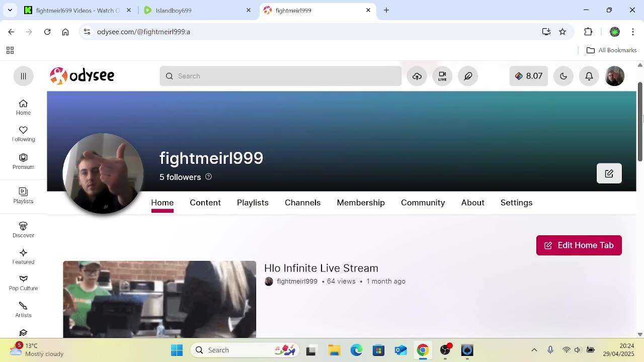Close the fightmeirl999 browser tab
Image resolution: width=644 pixels, height=362 pixels.
coord(368,10)
